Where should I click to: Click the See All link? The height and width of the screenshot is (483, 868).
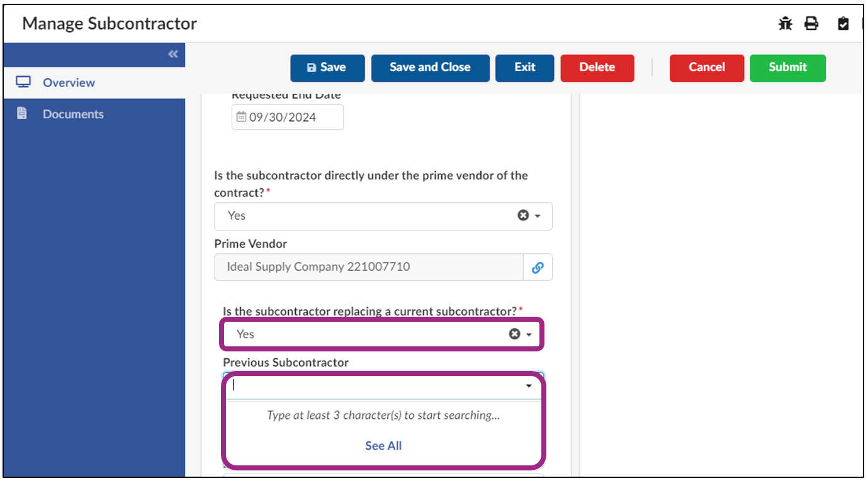[x=383, y=445]
